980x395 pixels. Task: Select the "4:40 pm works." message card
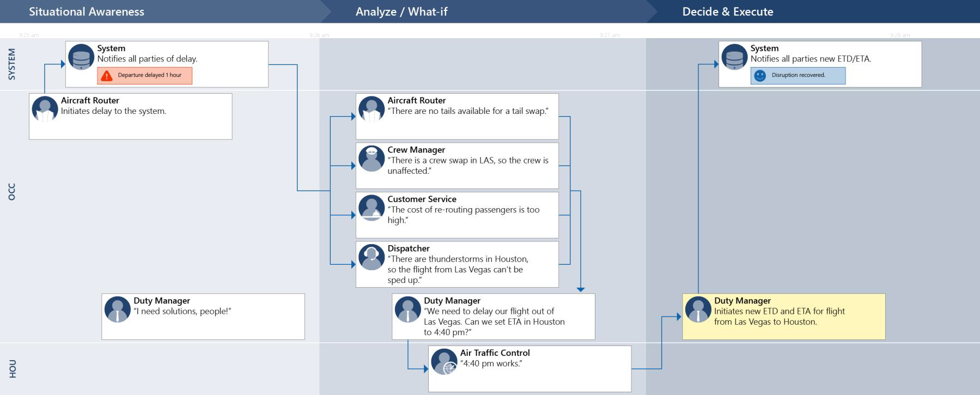[x=529, y=369]
